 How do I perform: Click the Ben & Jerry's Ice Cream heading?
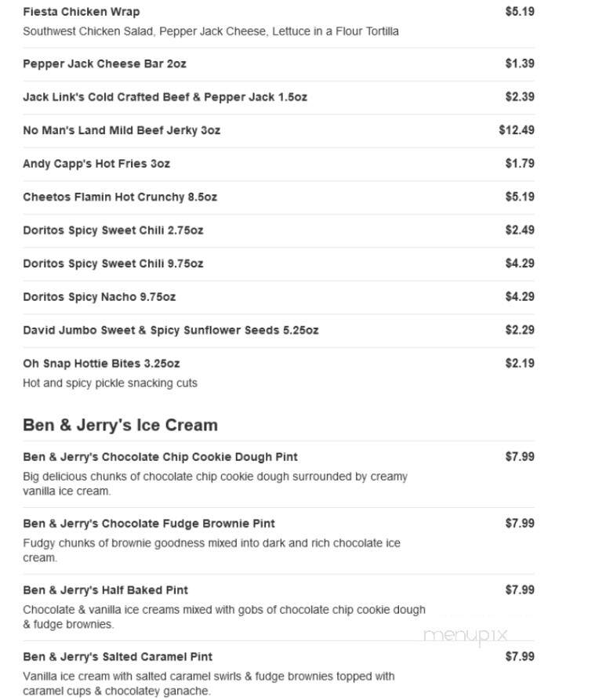coord(120,425)
